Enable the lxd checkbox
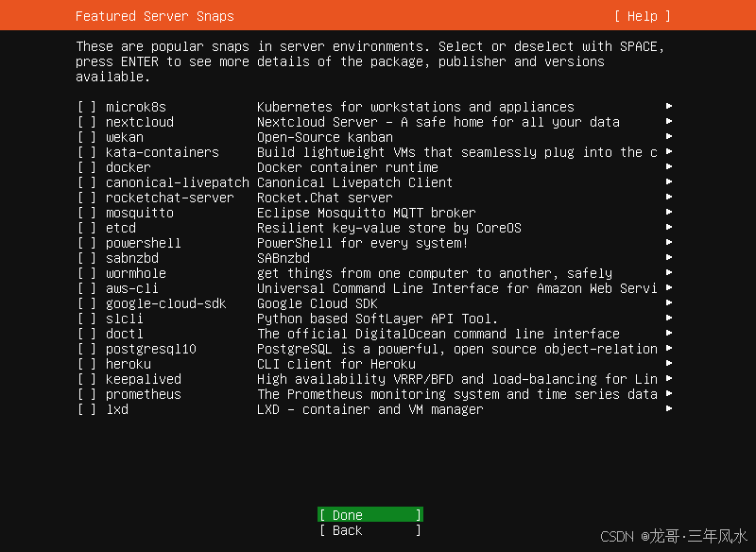756x552 pixels. 87,409
